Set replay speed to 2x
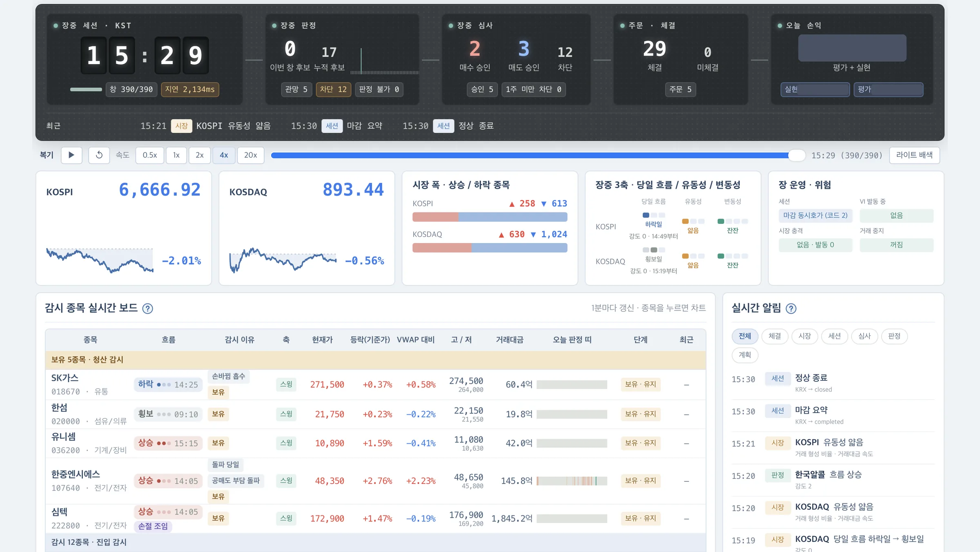Screen dimensions: 980x552 click(200, 155)
